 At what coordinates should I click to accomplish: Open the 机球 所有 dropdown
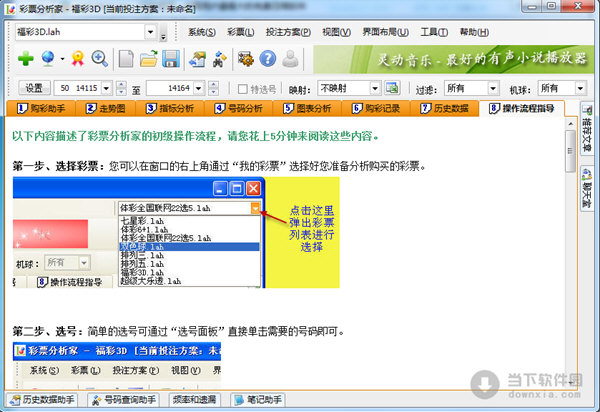[x=580, y=88]
